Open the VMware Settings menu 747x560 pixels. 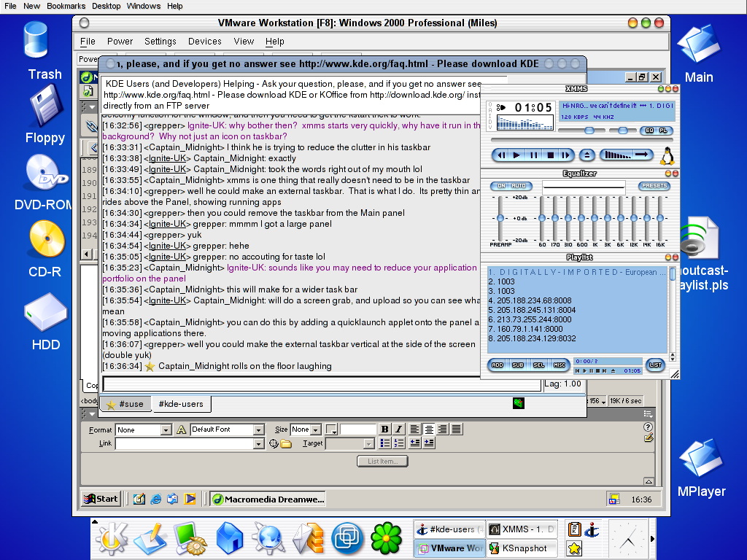[160, 42]
